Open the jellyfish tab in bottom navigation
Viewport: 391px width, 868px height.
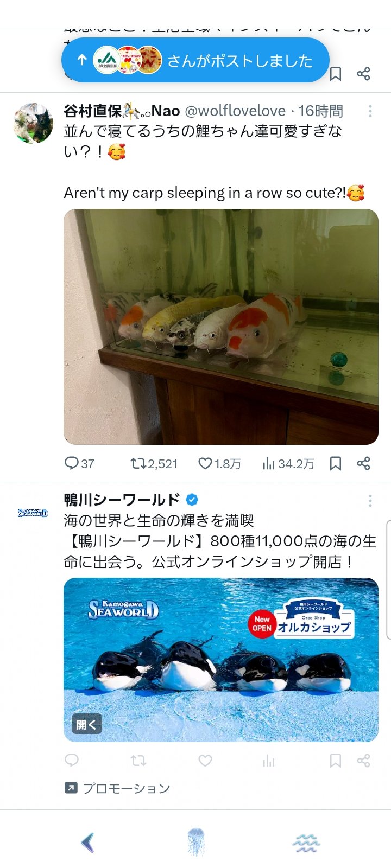tap(195, 843)
